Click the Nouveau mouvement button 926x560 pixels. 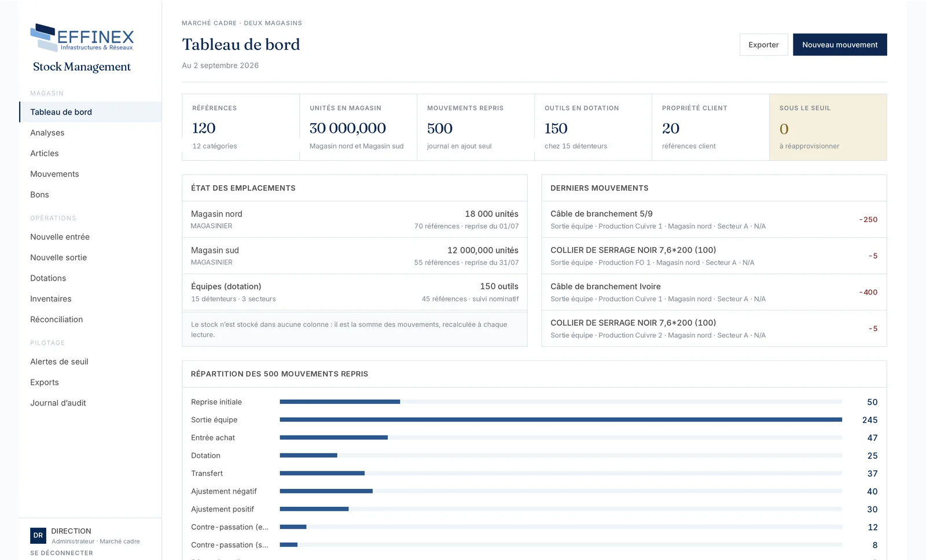pyautogui.click(x=840, y=45)
